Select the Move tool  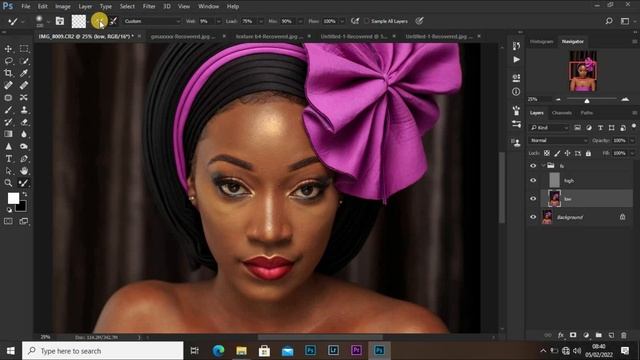(x=8, y=49)
